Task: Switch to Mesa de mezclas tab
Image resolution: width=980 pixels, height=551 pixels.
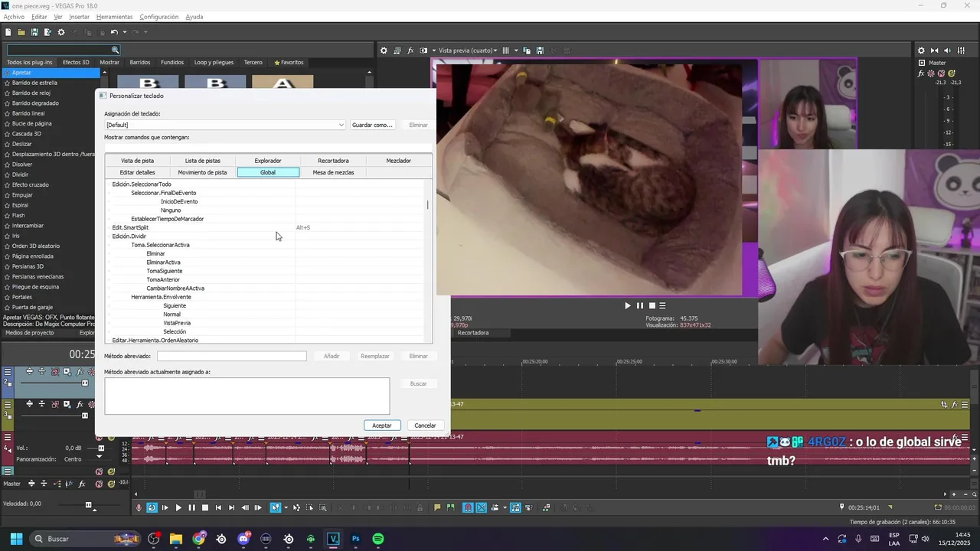Action: (x=333, y=172)
